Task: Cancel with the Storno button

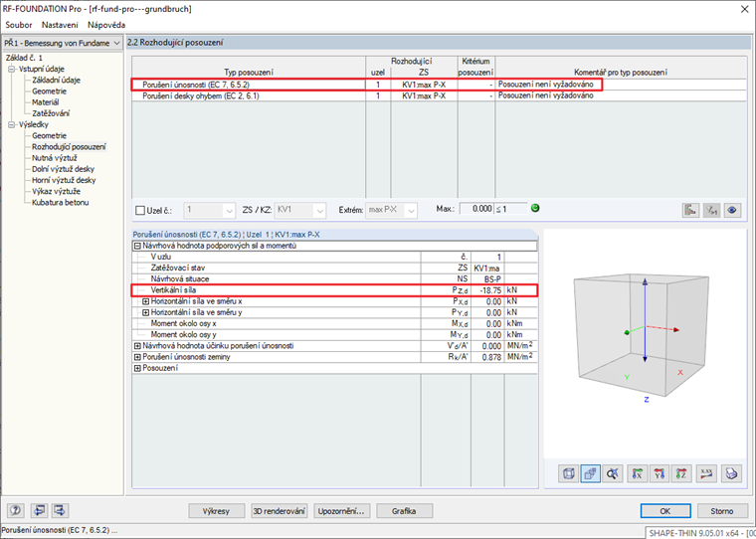Action: pos(722,511)
